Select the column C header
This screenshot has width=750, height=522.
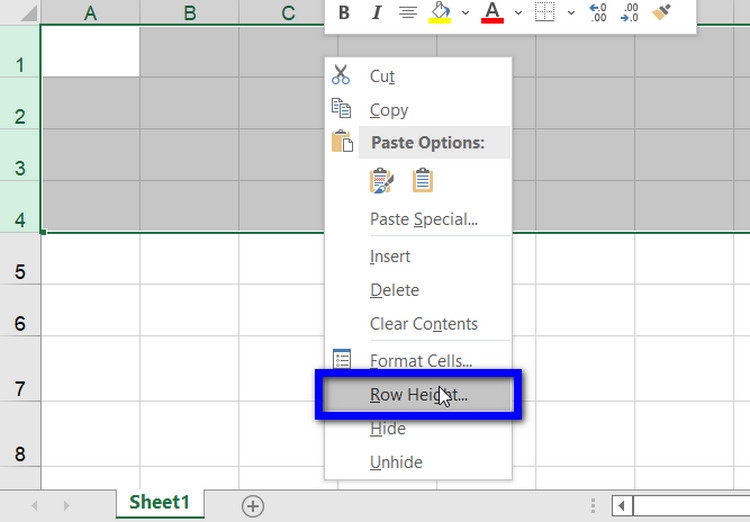click(x=288, y=12)
